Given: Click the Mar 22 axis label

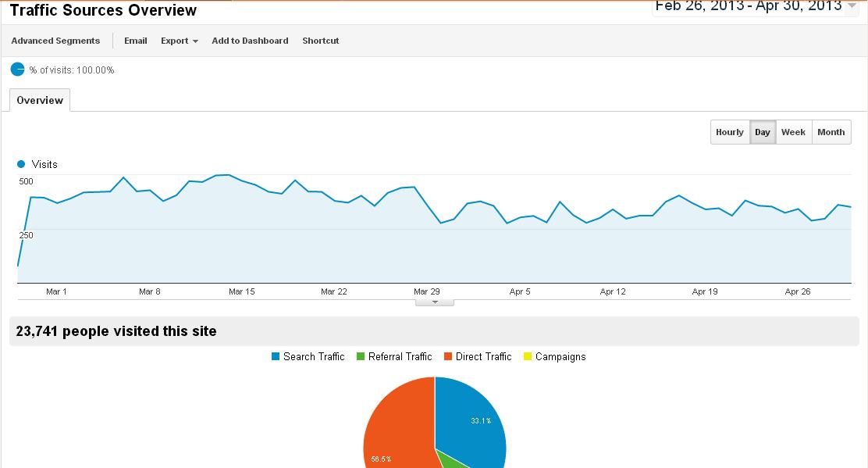Looking at the screenshot, I should [334, 291].
